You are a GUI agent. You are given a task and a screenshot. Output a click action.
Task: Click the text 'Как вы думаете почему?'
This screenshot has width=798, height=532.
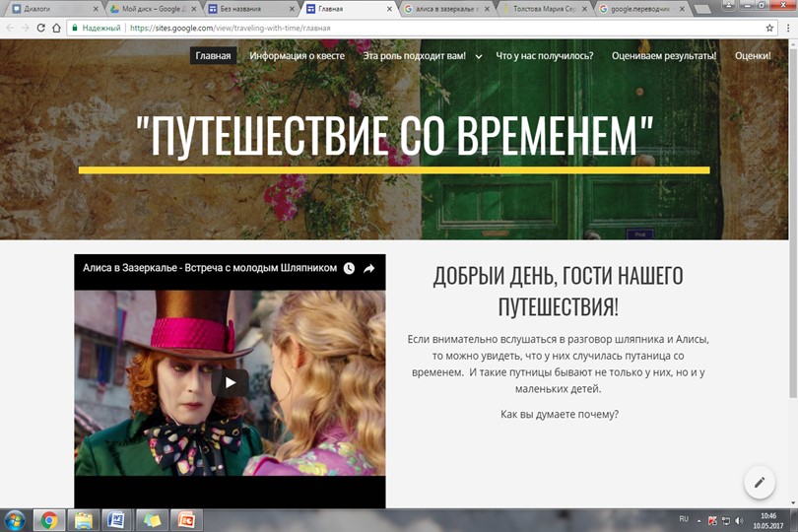coord(560,415)
